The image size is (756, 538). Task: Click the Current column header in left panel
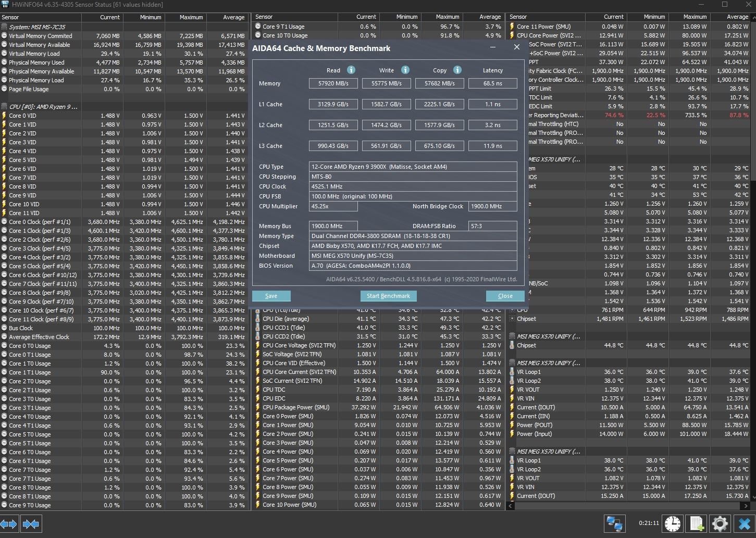pyautogui.click(x=103, y=17)
